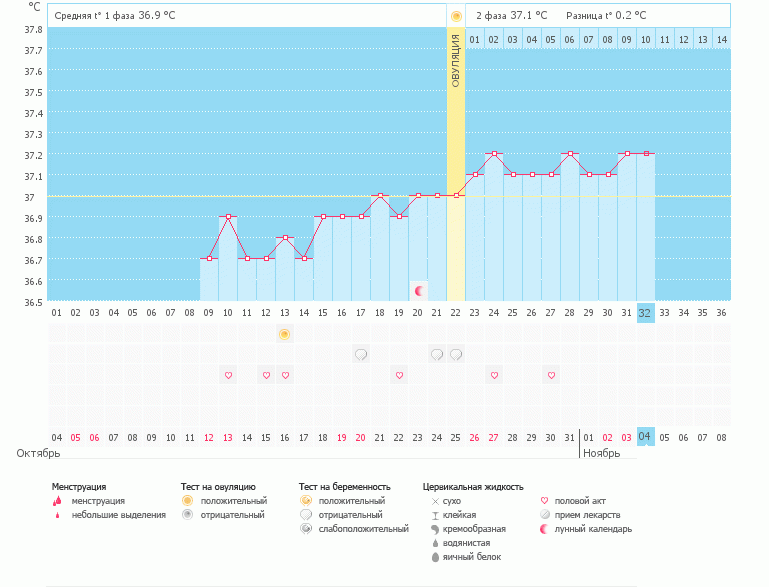Select the intercourse heart icon on cycle day 19
Viewport: 769px width, 587px height.
click(x=399, y=375)
